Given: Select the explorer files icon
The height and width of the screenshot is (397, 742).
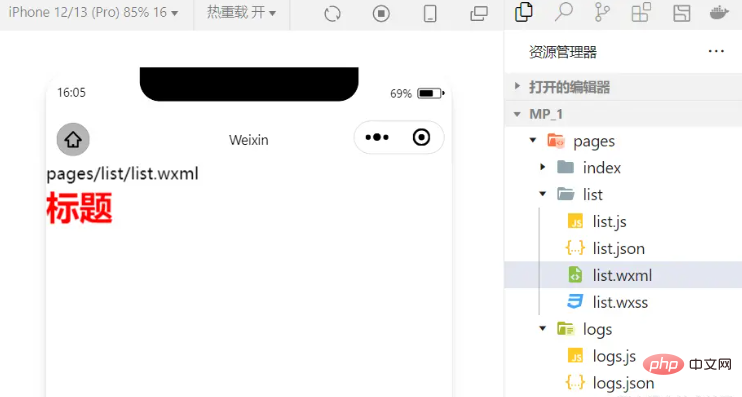Looking at the screenshot, I should 523,12.
